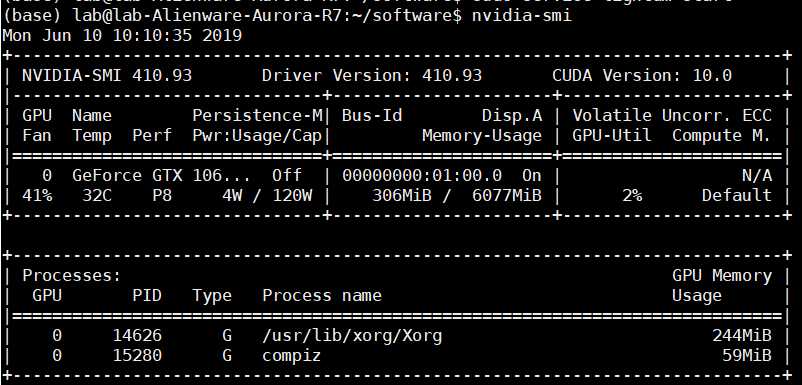
Task: Select the timestamp Mon Jun 10 10:10:35 2019
Action: (122, 35)
